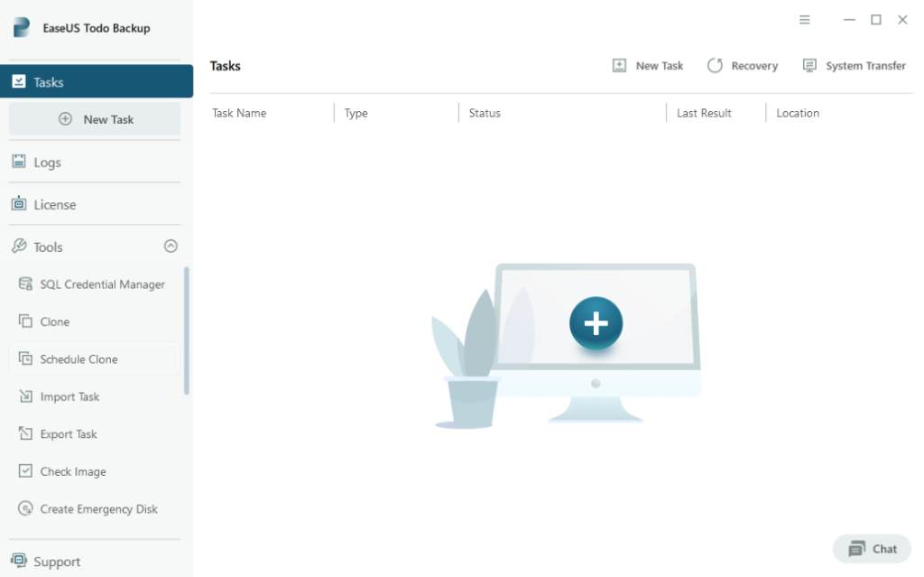Screen dimensions: 924x577
Task: Click the big plus to create a backup
Action: point(596,324)
